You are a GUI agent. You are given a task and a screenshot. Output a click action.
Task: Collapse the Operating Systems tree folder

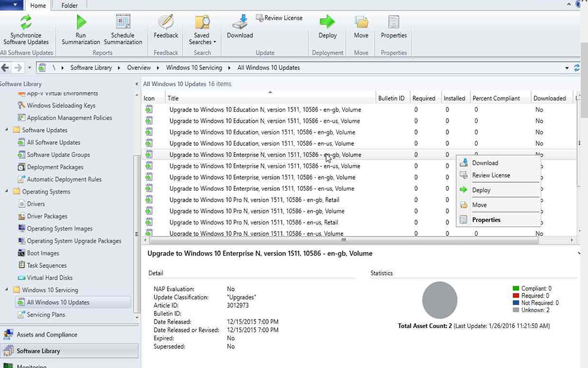6,191
